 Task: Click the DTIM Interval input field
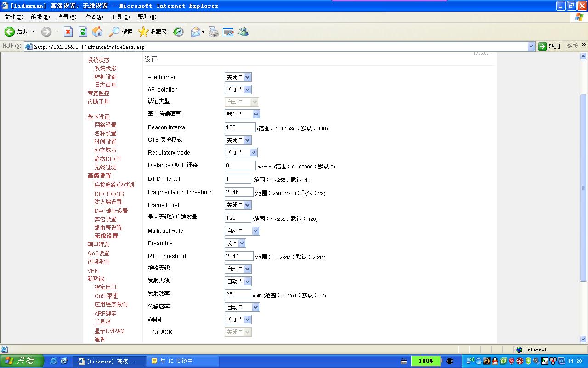tap(238, 178)
